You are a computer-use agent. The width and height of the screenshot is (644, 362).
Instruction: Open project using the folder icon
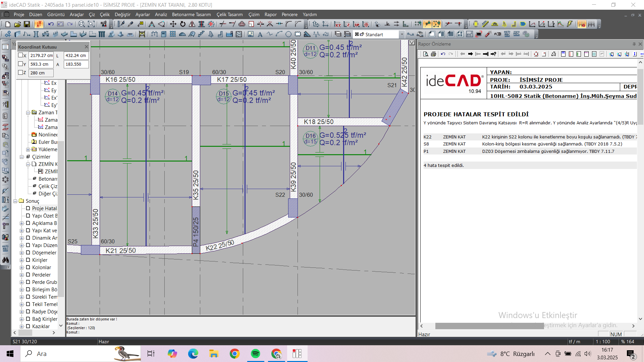tap(17, 24)
